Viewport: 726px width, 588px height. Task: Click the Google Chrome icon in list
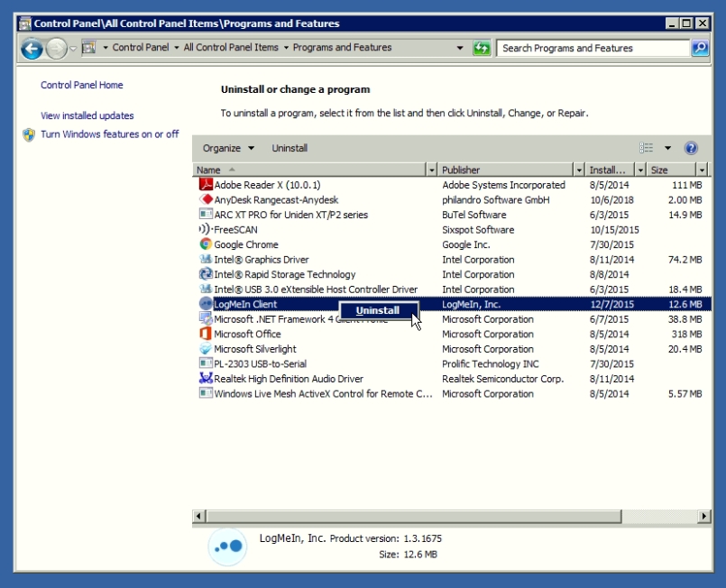pos(206,244)
